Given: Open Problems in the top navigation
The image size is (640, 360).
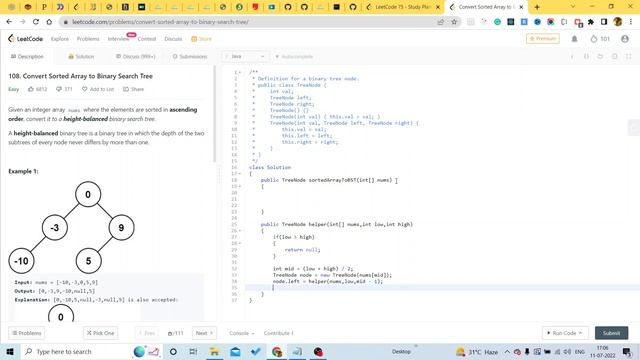Looking at the screenshot, I should [88, 39].
